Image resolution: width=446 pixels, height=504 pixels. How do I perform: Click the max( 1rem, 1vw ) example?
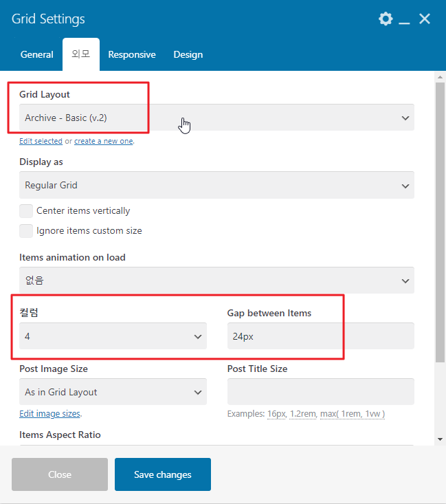pyautogui.click(x=353, y=414)
